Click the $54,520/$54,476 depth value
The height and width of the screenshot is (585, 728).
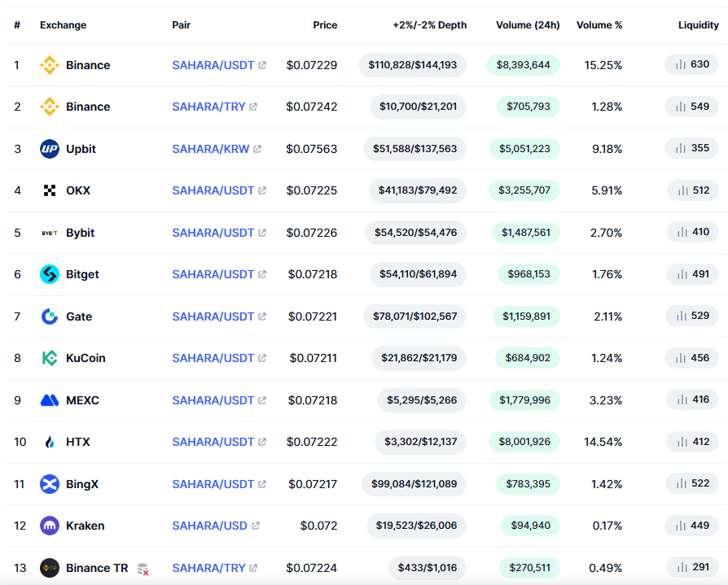pos(415,233)
